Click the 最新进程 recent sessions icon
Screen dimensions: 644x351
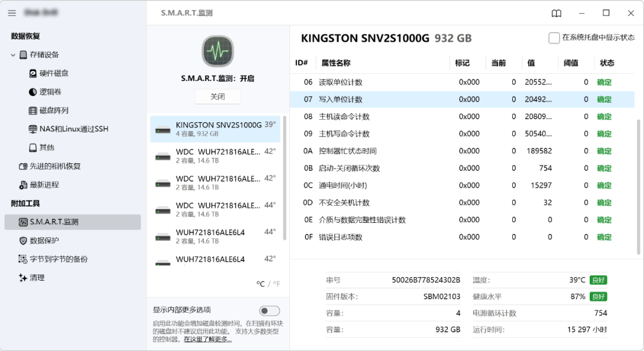pos(23,185)
